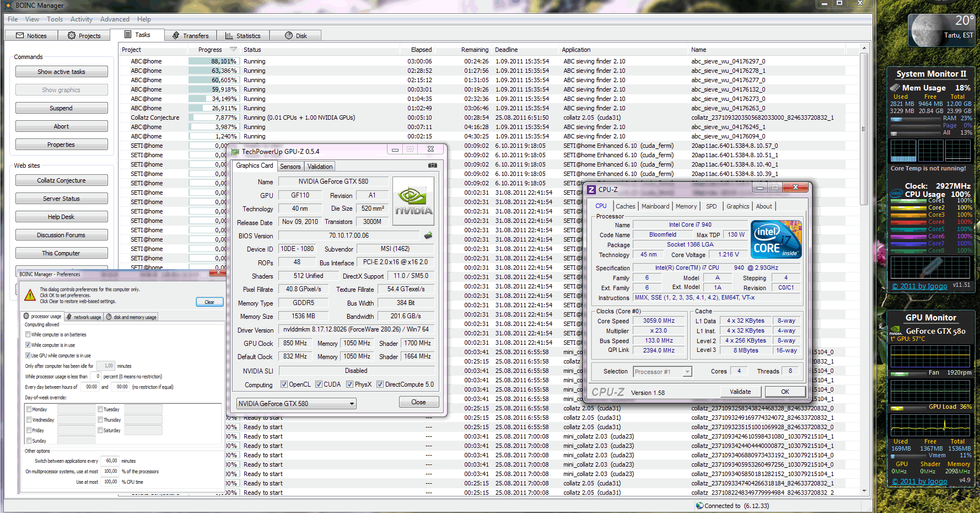The width and height of the screenshot is (980, 513).
Task: Click the percent processor usage input field
Action: pyautogui.click(x=96, y=376)
